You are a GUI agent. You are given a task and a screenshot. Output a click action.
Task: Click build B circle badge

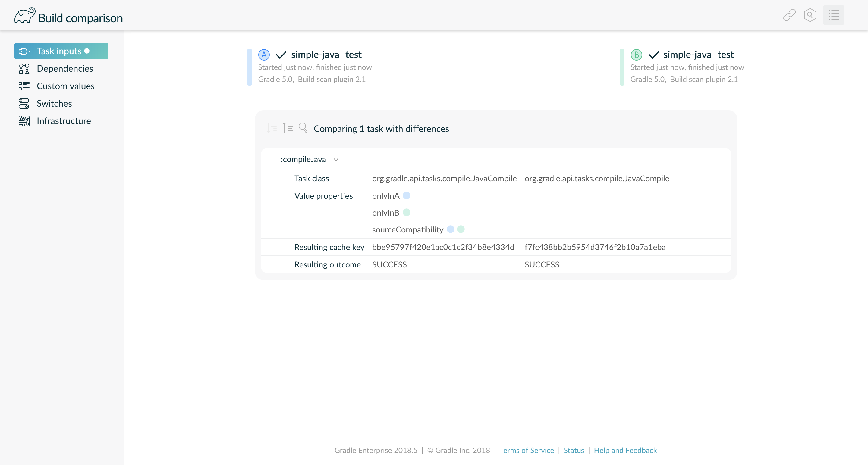636,55
